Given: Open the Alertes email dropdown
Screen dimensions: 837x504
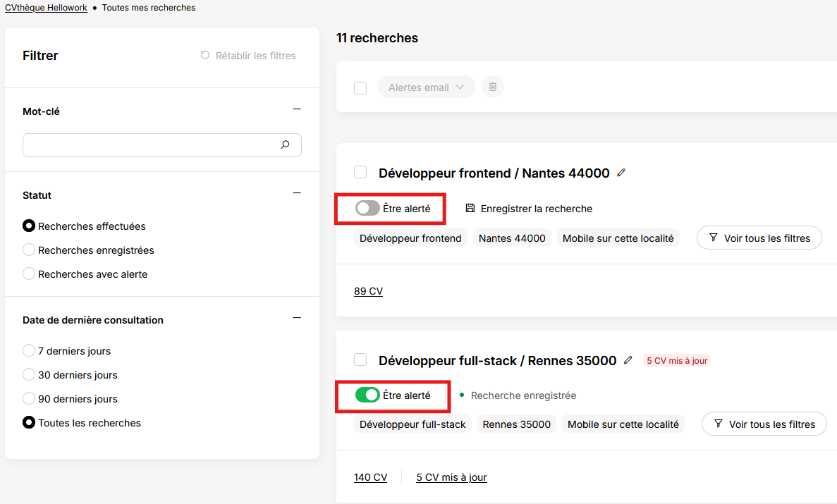Looking at the screenshot, I should click(x=426, y=87).
